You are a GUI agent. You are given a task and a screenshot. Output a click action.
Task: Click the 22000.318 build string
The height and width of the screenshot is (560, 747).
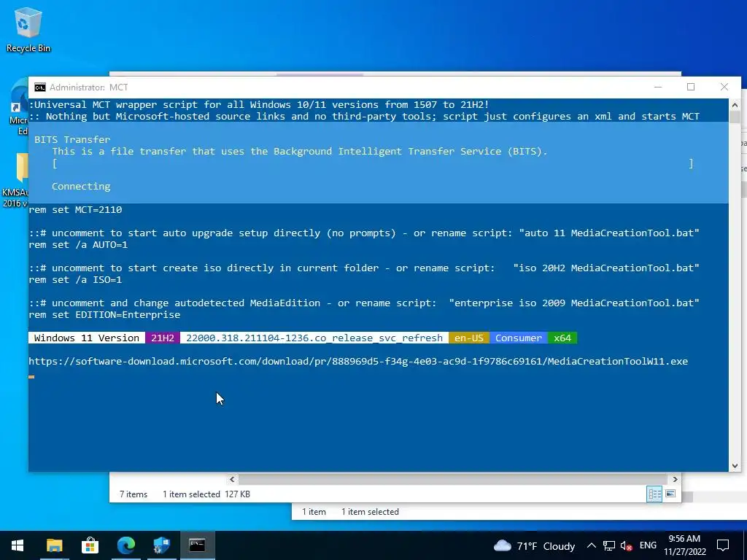click(x=314, y=338)
